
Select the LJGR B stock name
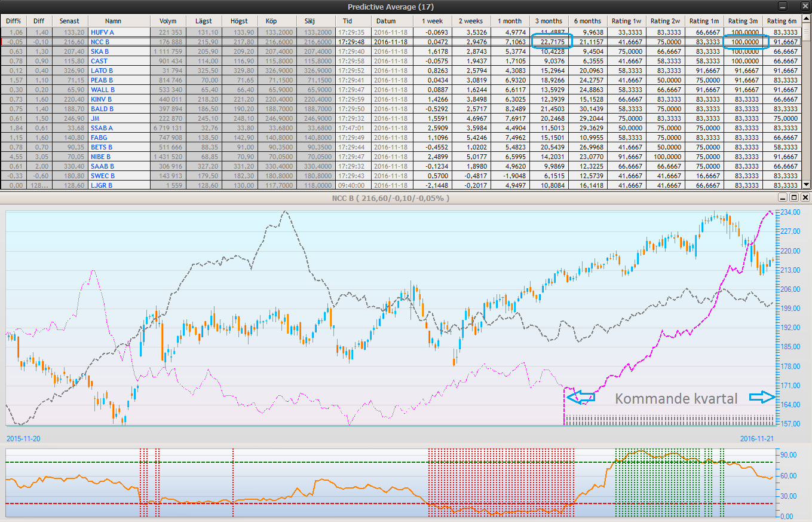pos(102,185)
